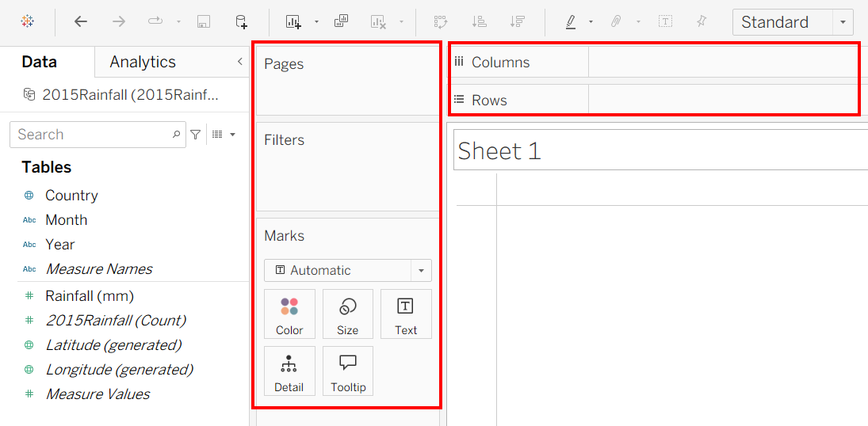Select the Rainfall (mm) field

coord(90,296)
